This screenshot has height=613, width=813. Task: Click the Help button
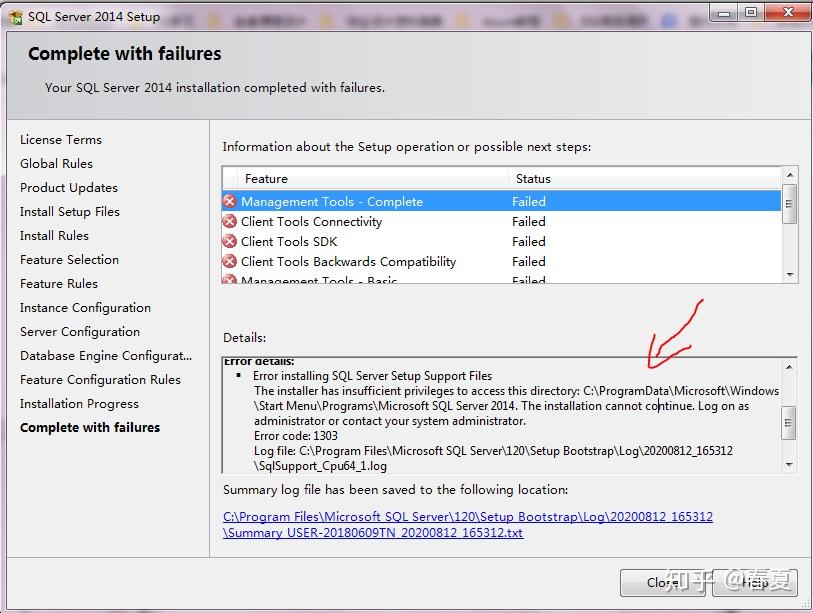(755, 583)
